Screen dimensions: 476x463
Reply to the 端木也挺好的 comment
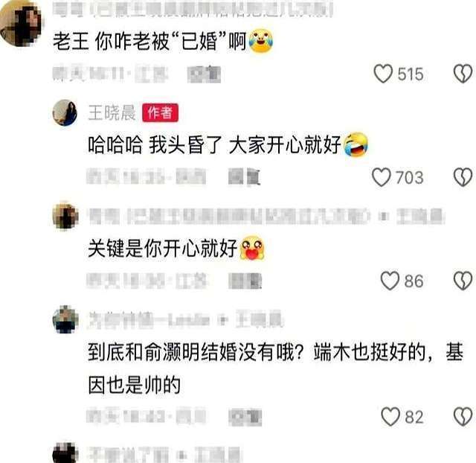click(x=245, y=417)
